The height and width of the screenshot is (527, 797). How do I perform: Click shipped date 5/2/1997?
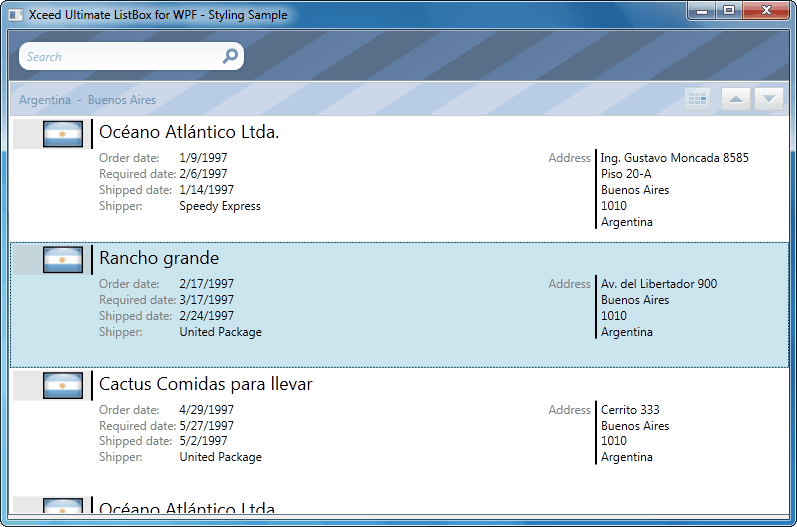[203, 441]
